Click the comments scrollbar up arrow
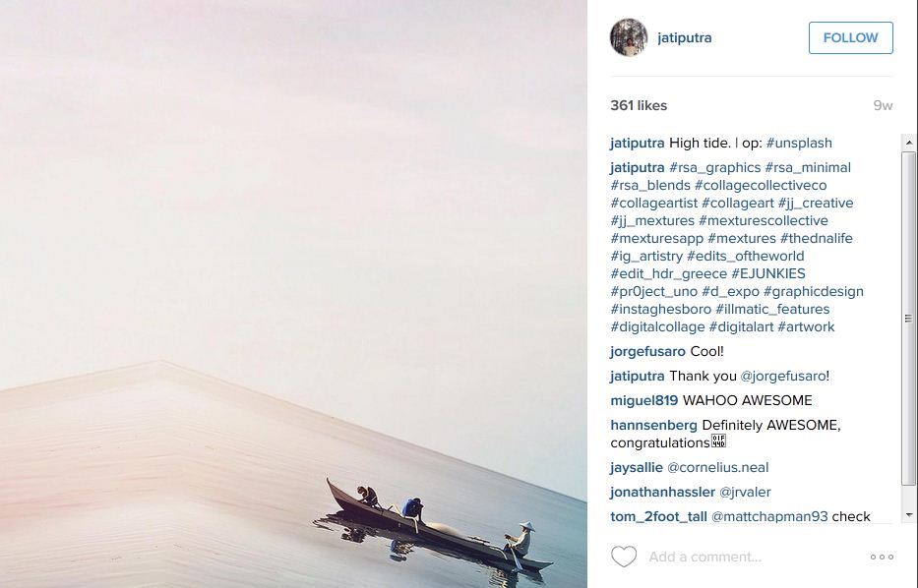This screenshot has width=918, height=588. click(x=908, y=143)
